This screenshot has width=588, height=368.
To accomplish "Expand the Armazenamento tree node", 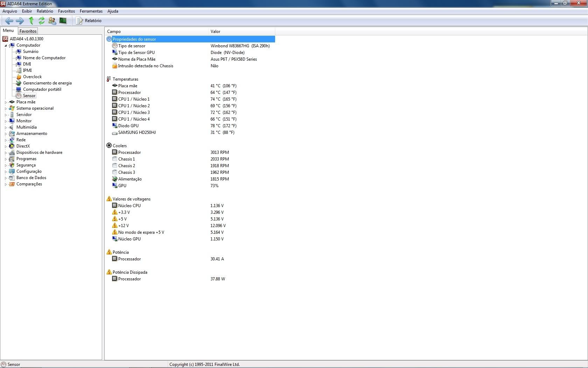I will (6, 134).
